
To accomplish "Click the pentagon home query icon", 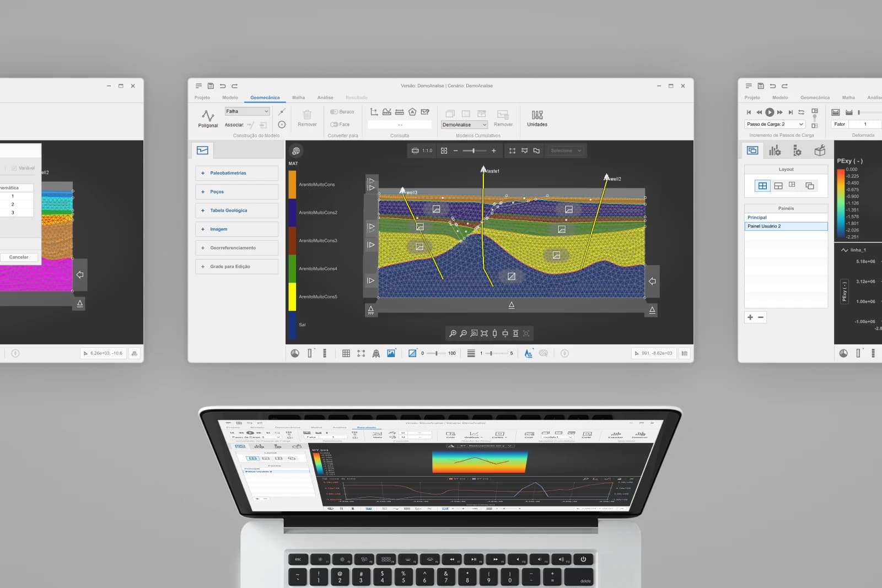I will point(412,112).
